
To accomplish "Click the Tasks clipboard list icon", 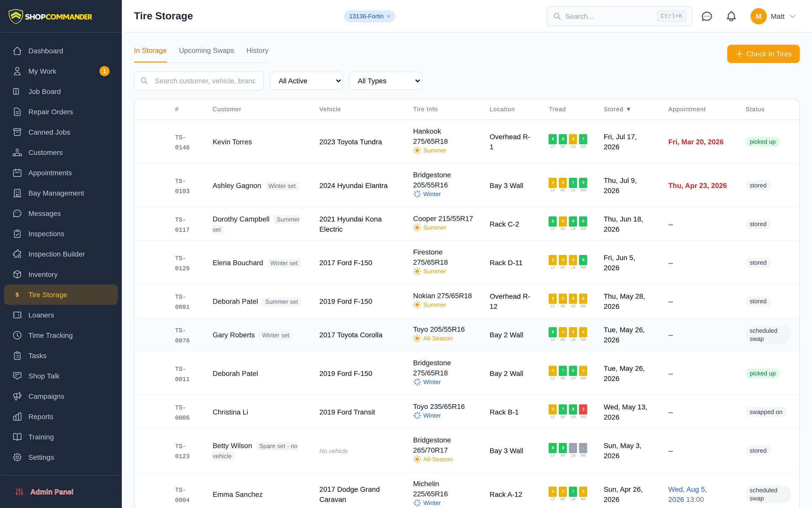I will click(x=17, y=356).
